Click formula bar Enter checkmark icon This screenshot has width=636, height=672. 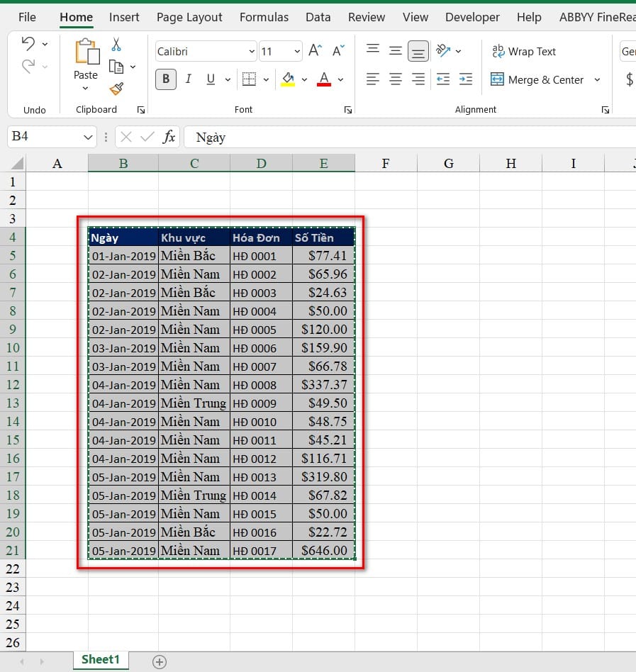tap(147, 137)
